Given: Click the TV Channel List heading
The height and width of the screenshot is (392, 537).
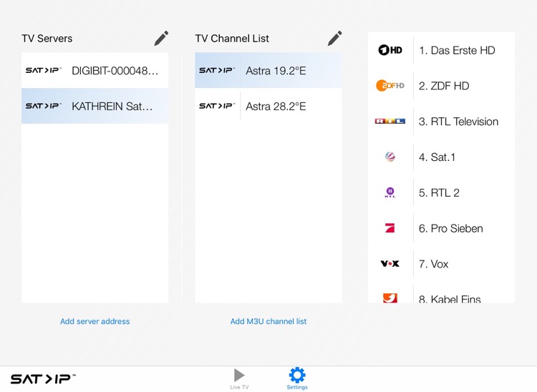Looking at the screenshot, I should pyautogui.click(x=232, y=39).
